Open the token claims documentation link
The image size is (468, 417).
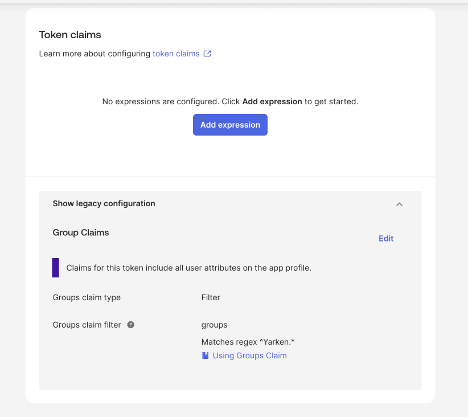176,54
